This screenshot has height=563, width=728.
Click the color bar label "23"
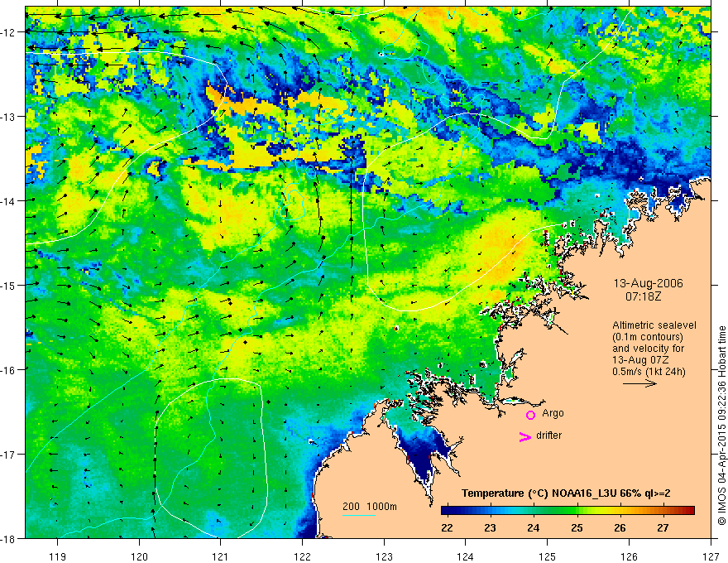[490, 527]
